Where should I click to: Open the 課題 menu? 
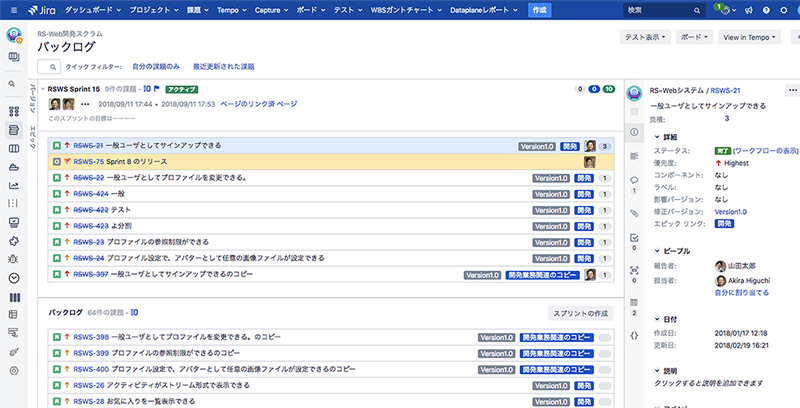click(x=197, y=10)
